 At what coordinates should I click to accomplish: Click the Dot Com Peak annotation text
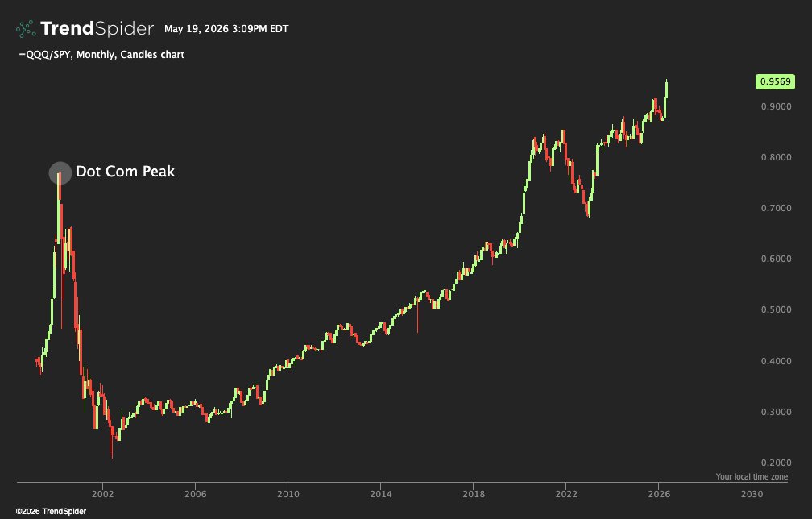click(x=126, y=172)
